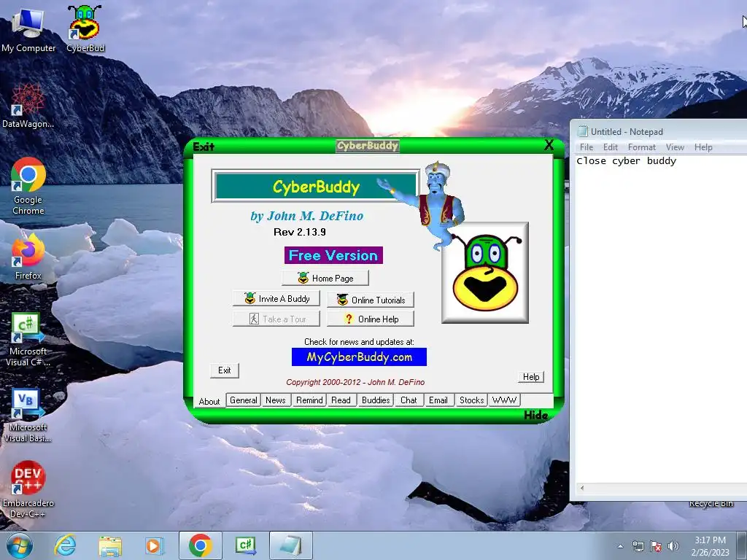Screen dimensions: 747x560
Task: Open Google Chrome from the desktop
Action: pos(28,186)
